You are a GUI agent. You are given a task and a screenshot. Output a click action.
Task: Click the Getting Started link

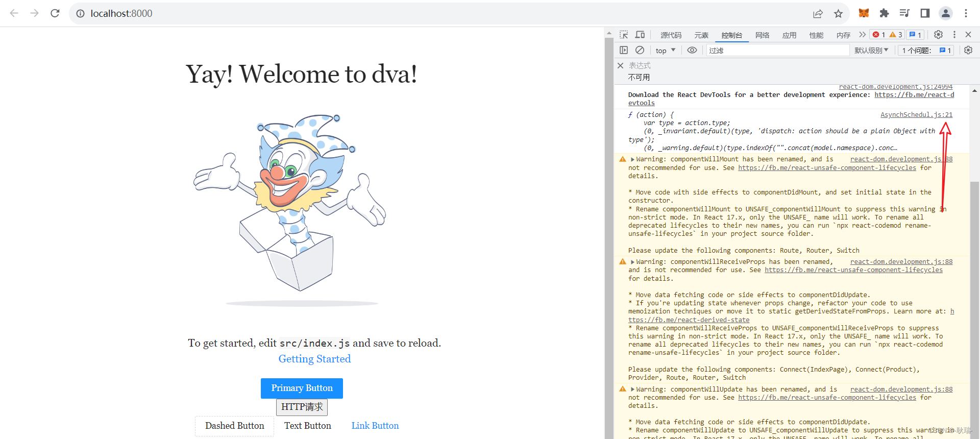point(314,359)
